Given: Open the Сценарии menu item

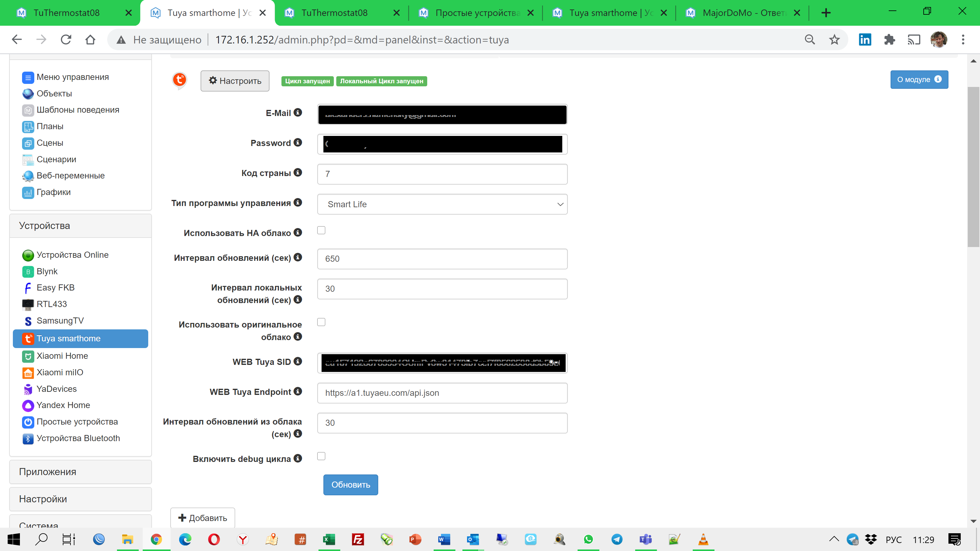Looking at the screenshot, I should tap(56, 159).
